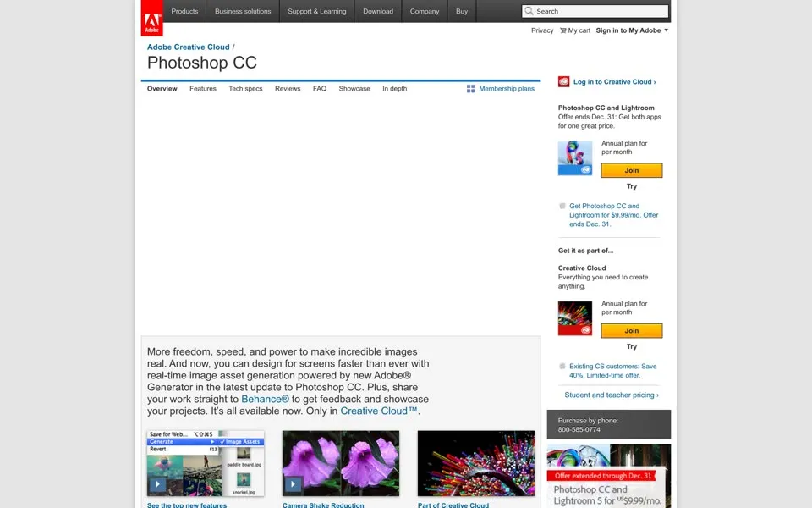Viewport: 812px width, 508px height.
Task: Open the Support & Learning menu
Action: tap(317, 11)
